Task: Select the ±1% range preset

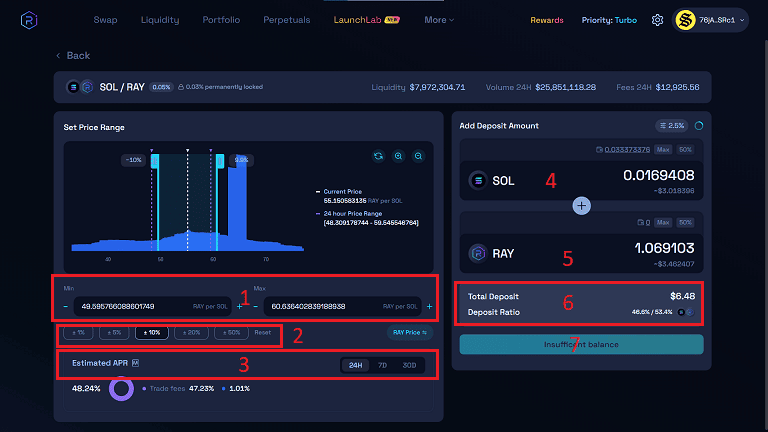Action: [x=78, y=333]
